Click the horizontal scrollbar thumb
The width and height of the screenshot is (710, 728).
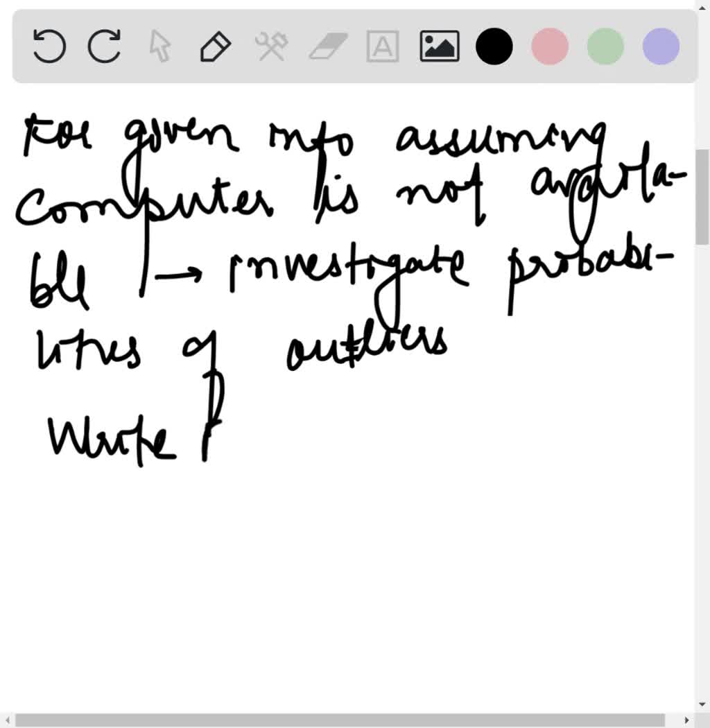[x=340, y=720]
